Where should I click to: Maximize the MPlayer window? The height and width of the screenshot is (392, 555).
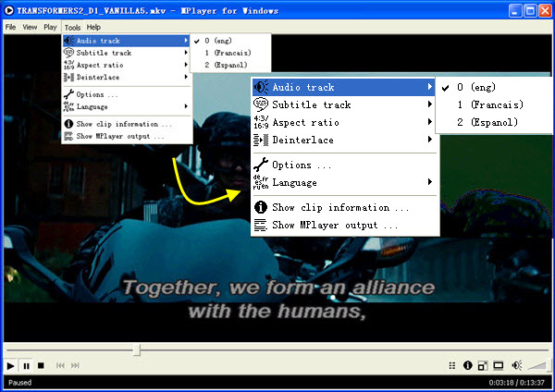530,10
